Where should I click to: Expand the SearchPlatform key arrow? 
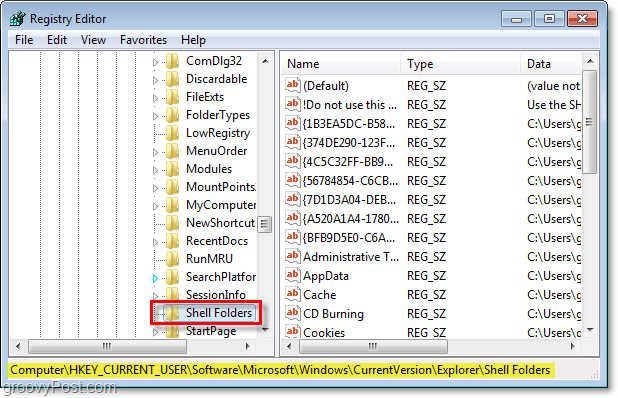(155, 278)
